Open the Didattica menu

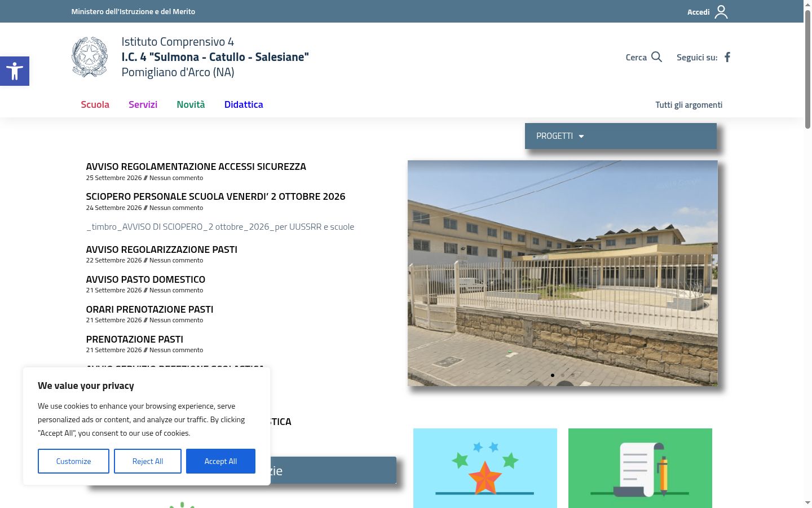point(244,104)
